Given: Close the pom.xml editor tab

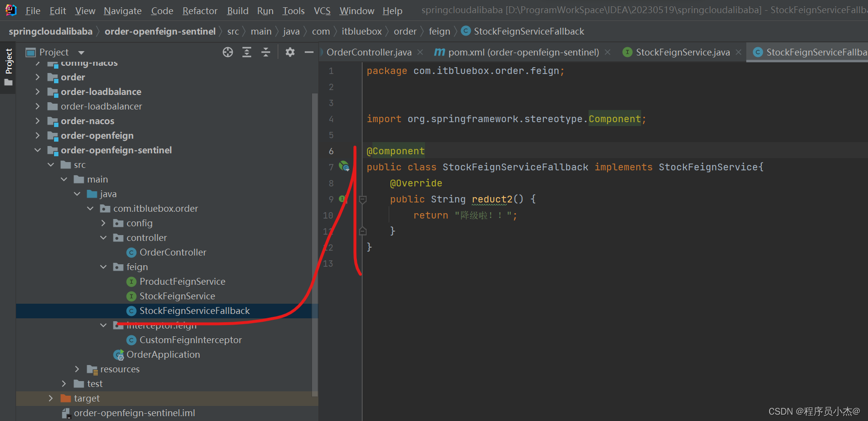Looking at the screenshot, I should (608, 52).
